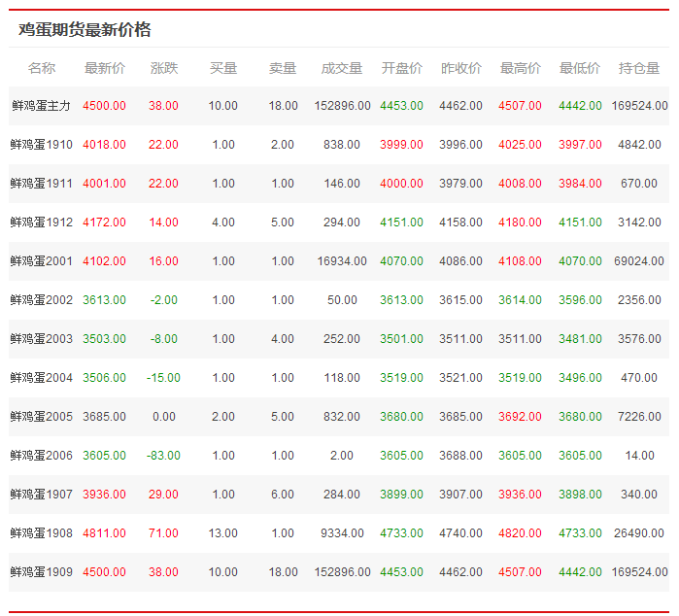Select the 鲜鸡蛋2006 row name
679x616 pixels.
(x=41, y=456)
